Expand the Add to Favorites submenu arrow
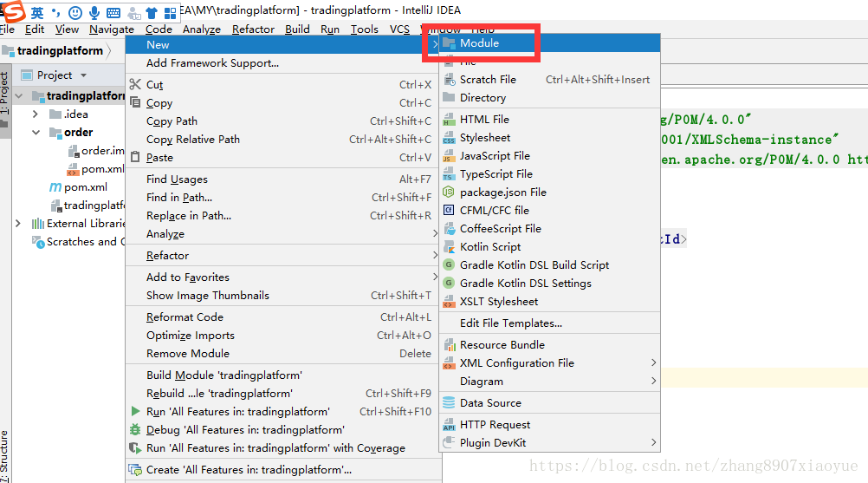This screenshot has height=483, width=868. (x=435, y=277)
